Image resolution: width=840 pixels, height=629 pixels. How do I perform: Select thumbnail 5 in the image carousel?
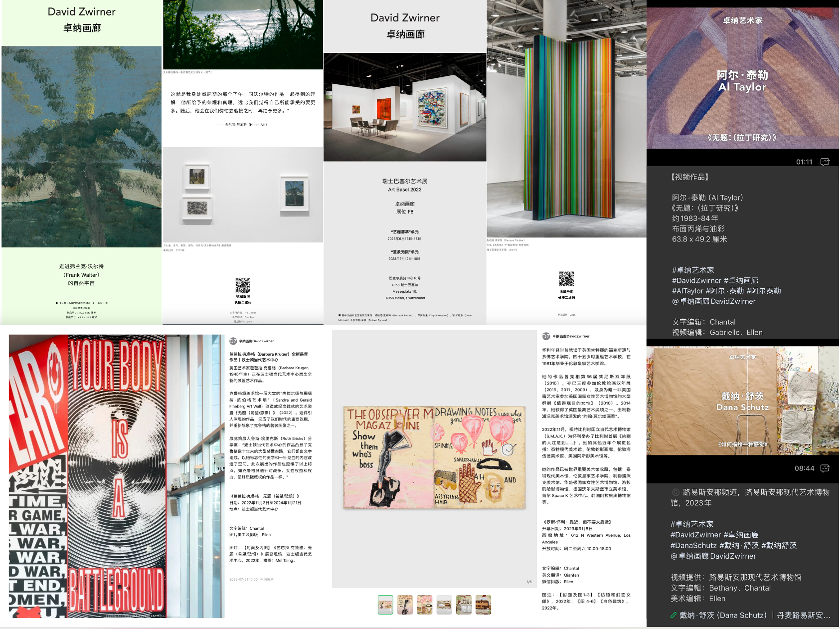[x=464, y=605]
